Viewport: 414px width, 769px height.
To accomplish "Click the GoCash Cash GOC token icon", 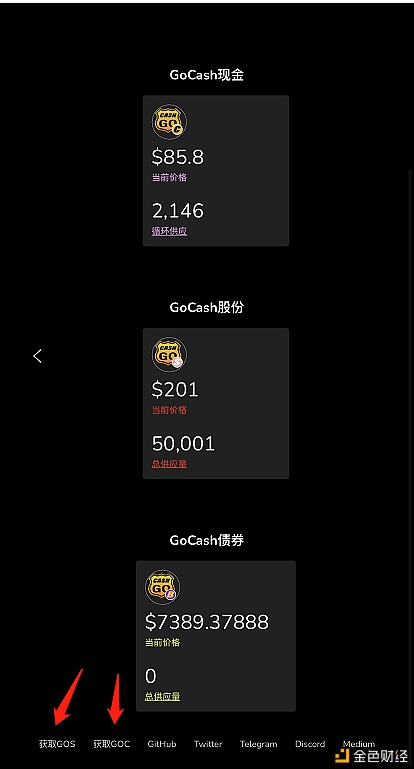I will (169, 122).
